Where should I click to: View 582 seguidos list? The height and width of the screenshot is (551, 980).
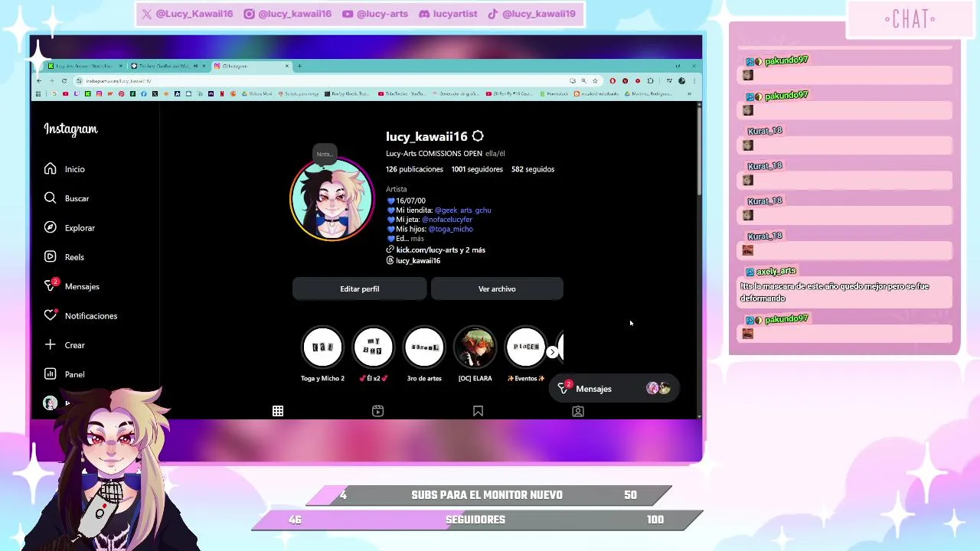point(533,169)
